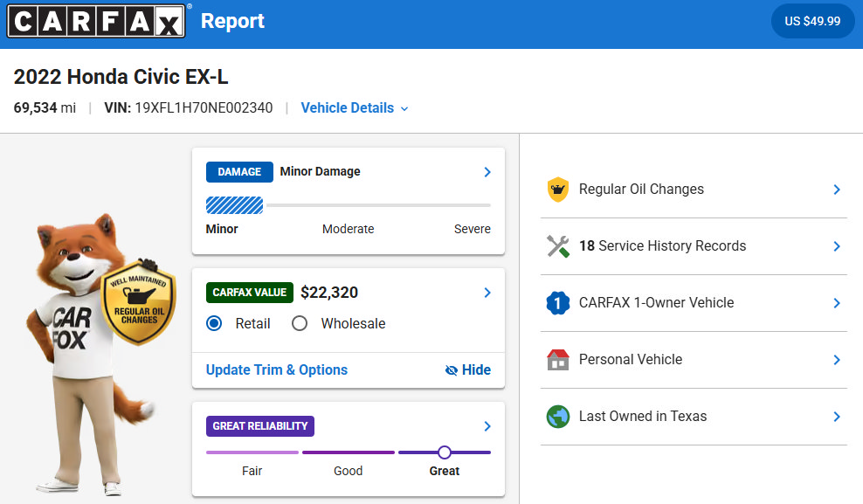Click the GREAT RELIABILITY badge
This screenshot has width=863, height=504.
(259, 426)
